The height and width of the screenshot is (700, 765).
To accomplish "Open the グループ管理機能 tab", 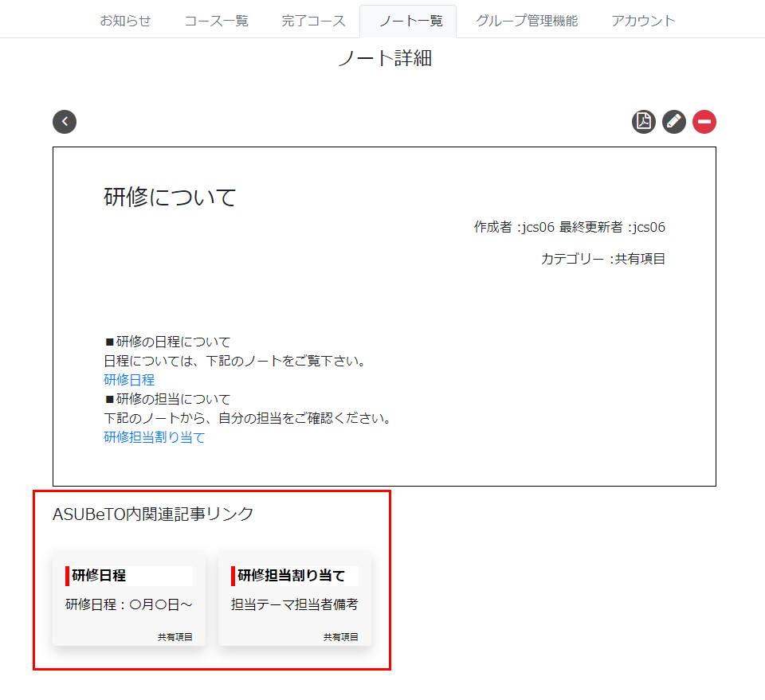I will pyautogui.click(x=527, y=21).
